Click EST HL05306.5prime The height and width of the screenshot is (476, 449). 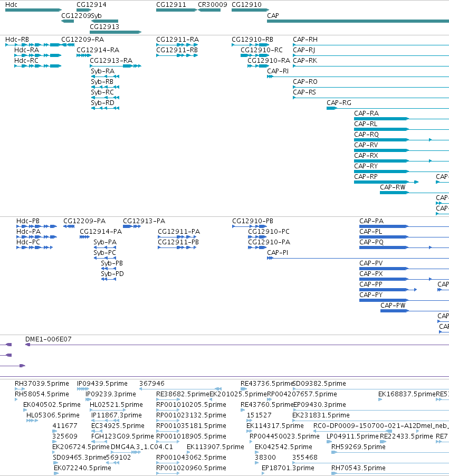[x=32, y=421]
